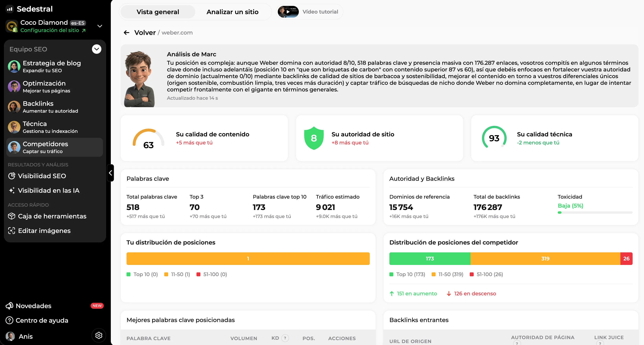Viewport: 644px width, 345px height.
Task: Toggle Top 10 (173) legend item
Action: (x=407, y=274)
